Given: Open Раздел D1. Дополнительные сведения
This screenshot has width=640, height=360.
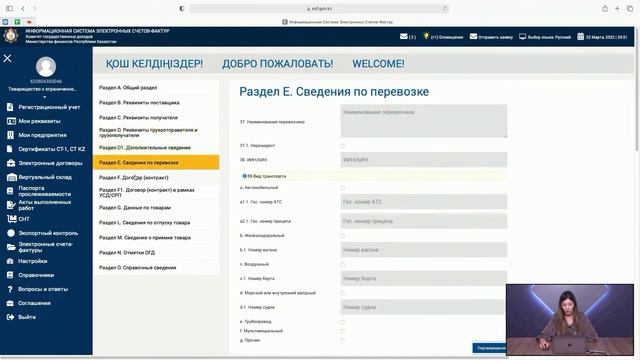Looking at the screenshot, I should click(x=156, y=147).
